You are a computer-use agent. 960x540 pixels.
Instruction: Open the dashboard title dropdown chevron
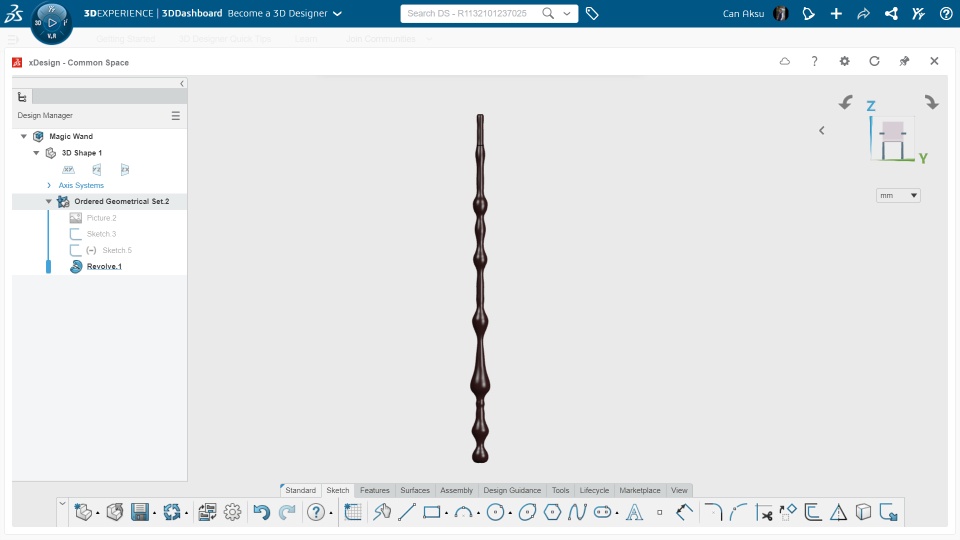[x=337, y=13]
